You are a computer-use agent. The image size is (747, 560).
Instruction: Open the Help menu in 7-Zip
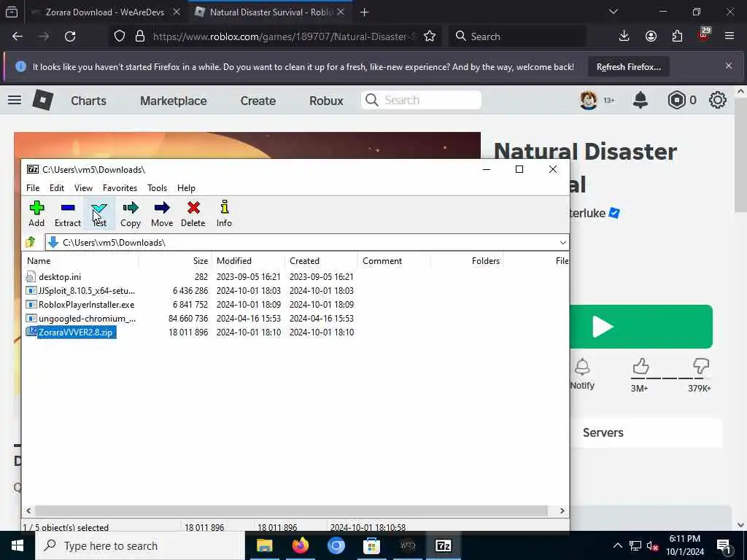[186, 188]
